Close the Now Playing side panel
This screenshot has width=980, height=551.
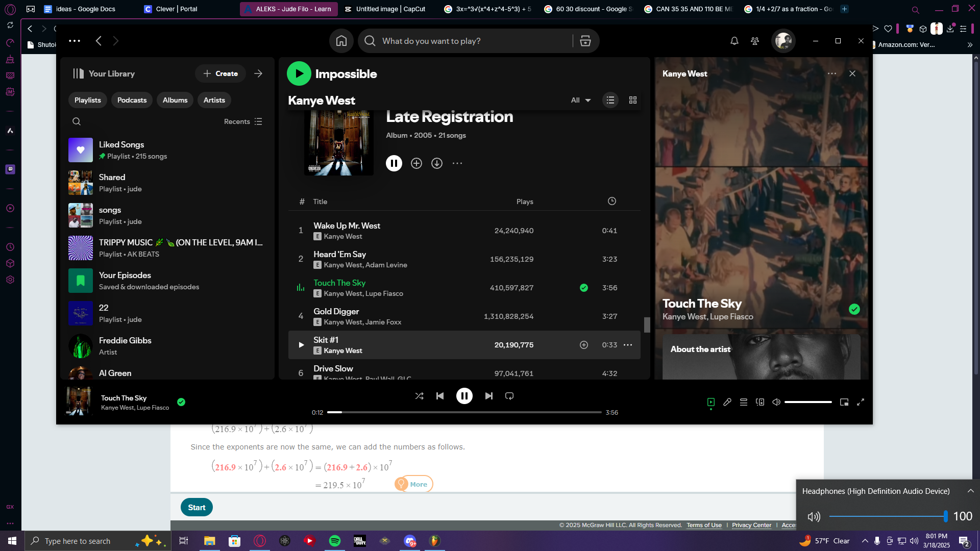(852, 73)
